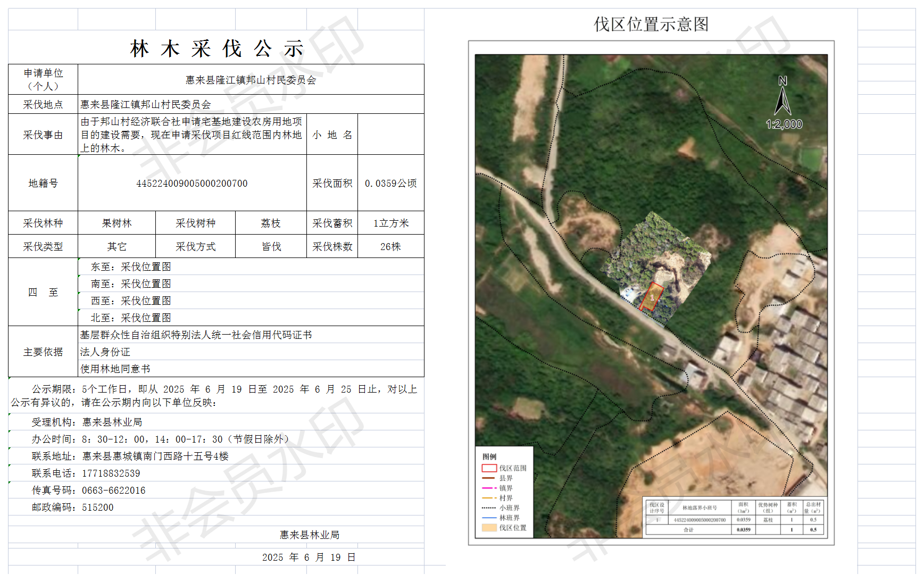Click the 主要依据 label cell
This screenshot has height=582, width=924.
click(43, 352)
